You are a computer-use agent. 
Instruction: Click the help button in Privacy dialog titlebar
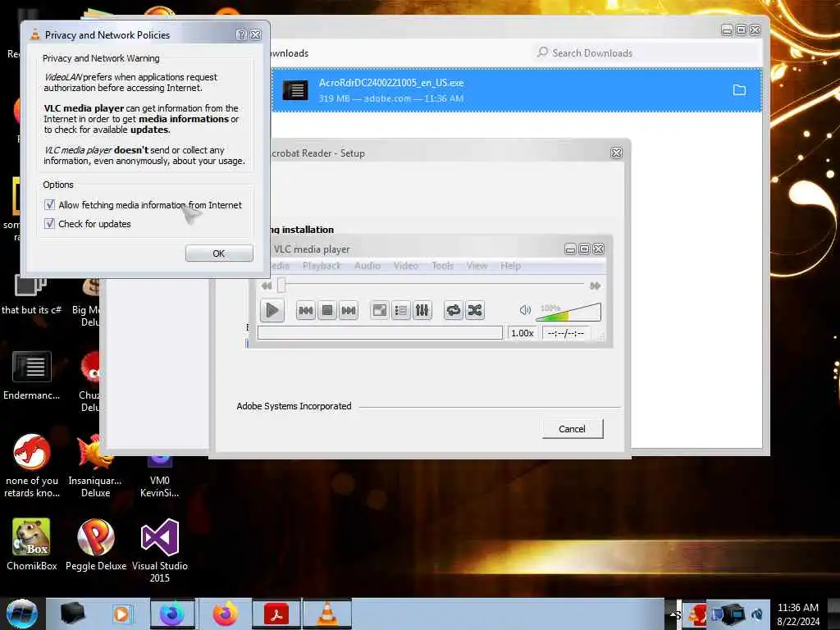(242, 34)
